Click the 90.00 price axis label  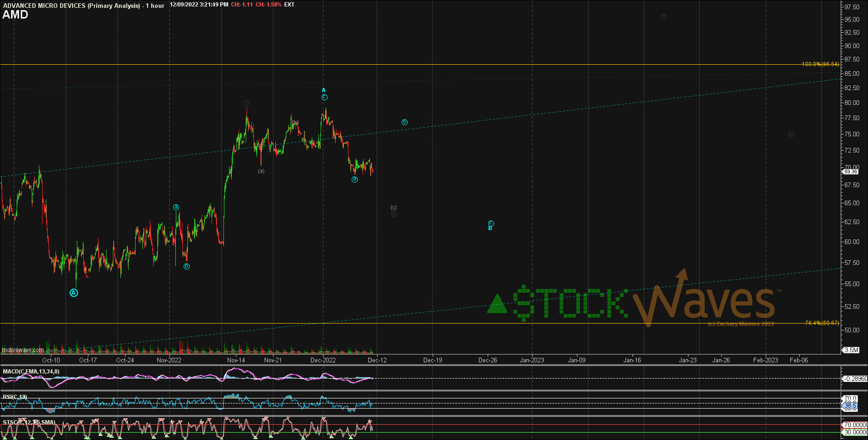(852, 46)
